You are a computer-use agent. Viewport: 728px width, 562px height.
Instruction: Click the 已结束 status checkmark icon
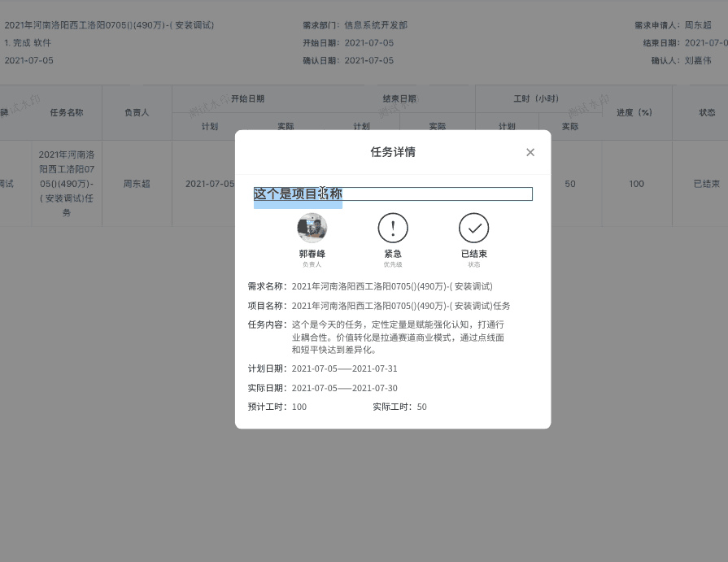(x=473, y=228)
